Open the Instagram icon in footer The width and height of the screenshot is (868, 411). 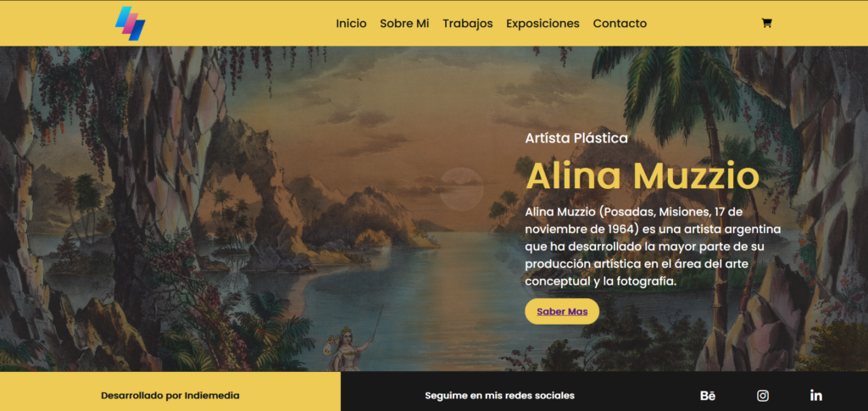(x=763, y=396)
